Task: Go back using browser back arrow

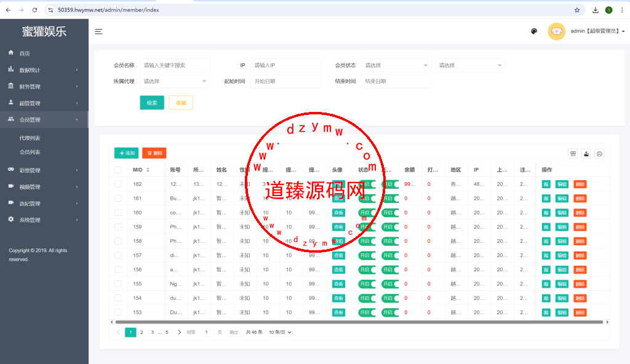Action: point(8,10)
